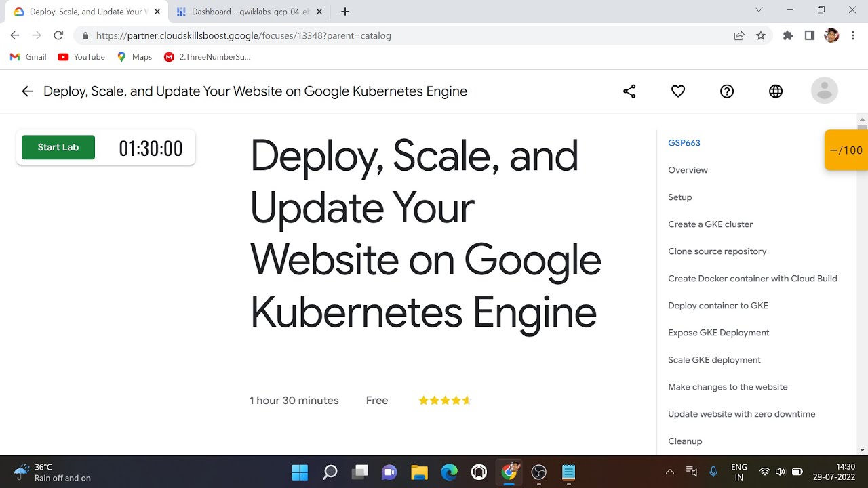Jump to Expose GKE Deployment

tap(719, 333)
